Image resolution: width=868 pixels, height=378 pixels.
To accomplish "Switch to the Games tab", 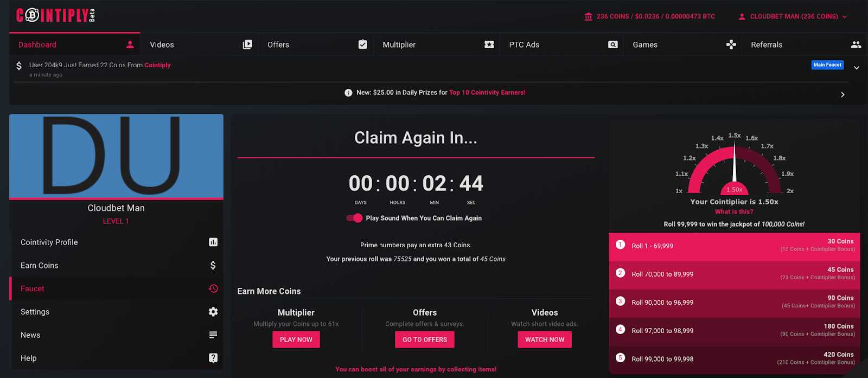I will click(682, 44).
